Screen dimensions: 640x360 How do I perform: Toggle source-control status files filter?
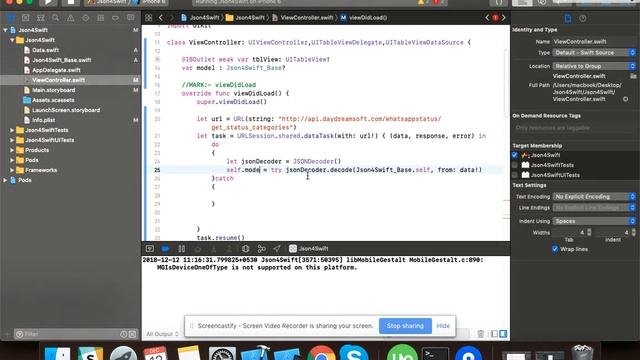[x=132, y=334]
